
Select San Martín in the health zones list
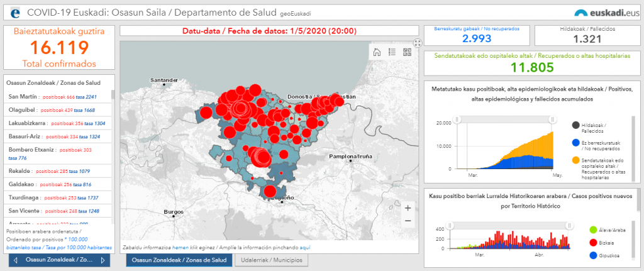click(22, 96)
